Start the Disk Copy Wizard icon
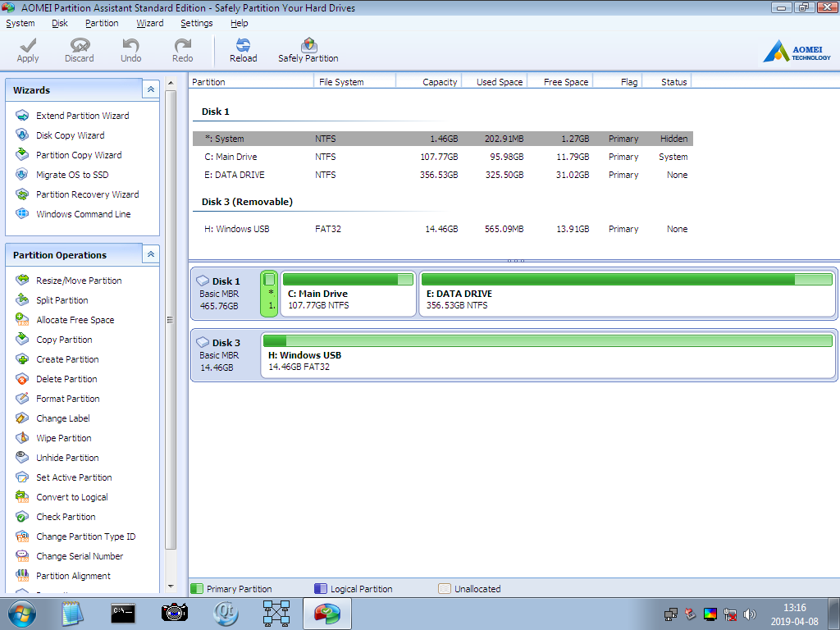The height and width of the screenshot is (630, 840). click(x=22, y=135)
